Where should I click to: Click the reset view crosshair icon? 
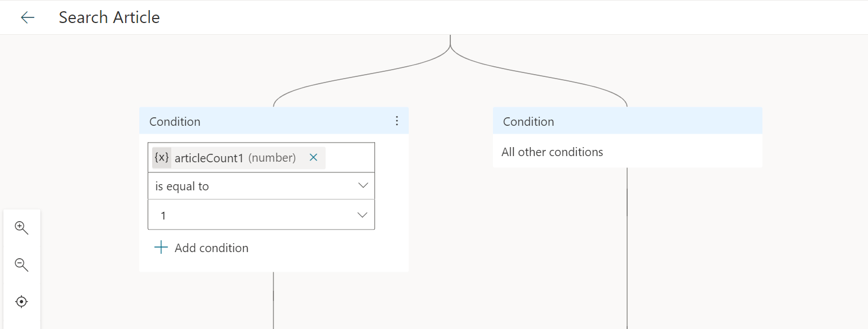(x=21, y=301)
